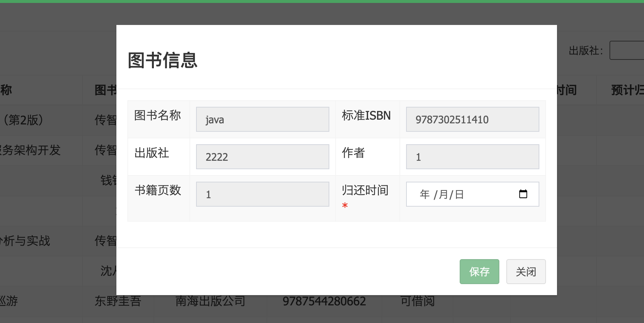Click the 关闭 close button

pyautogui.click(x=526, y=272)
